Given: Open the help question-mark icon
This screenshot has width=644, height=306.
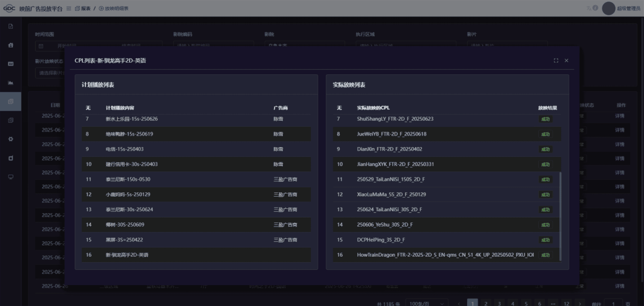Looking at the screenshot, I should (595, 8).
